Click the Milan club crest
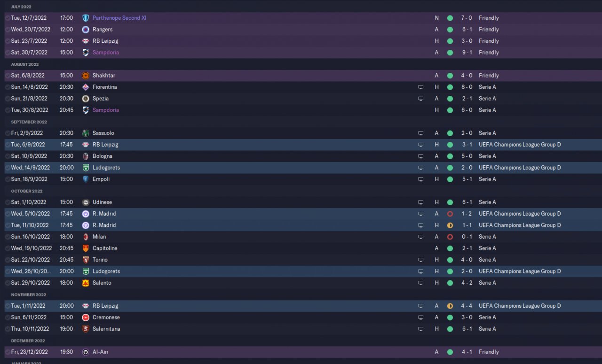This screenshot has height=364, width=602. (x=86, y=237)
